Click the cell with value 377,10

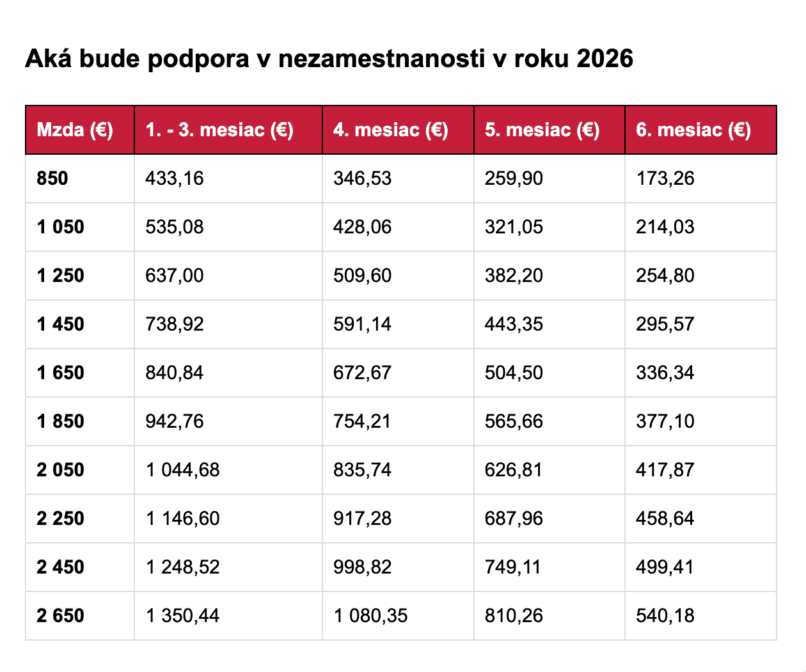[665, 421]
